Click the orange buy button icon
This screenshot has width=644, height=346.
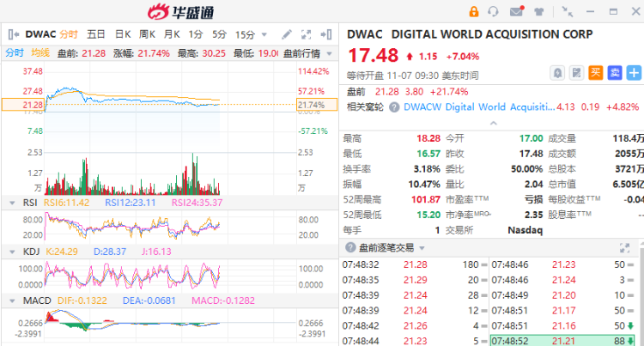pos(596,73)
